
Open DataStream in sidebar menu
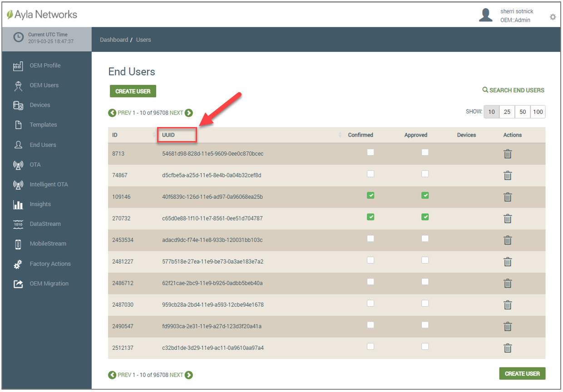point(45,224)
